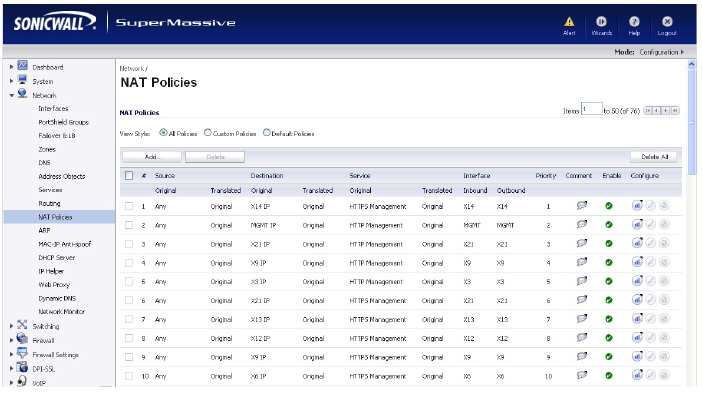Viewport: 702px width, 397px height.
Task: Click Dashboard icon in sidebar
Action: click(x=22, y=66)
